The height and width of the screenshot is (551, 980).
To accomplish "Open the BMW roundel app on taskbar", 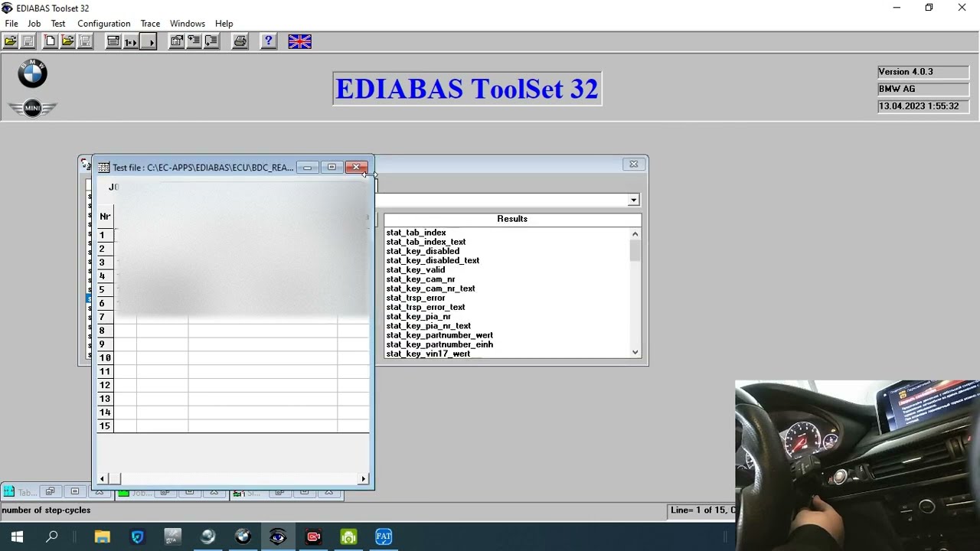I will [243, 537].
